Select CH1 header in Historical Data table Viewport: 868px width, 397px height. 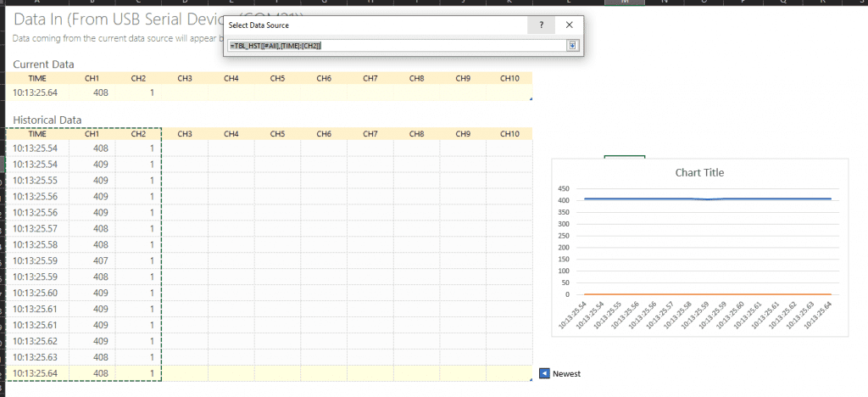point(92,133)
